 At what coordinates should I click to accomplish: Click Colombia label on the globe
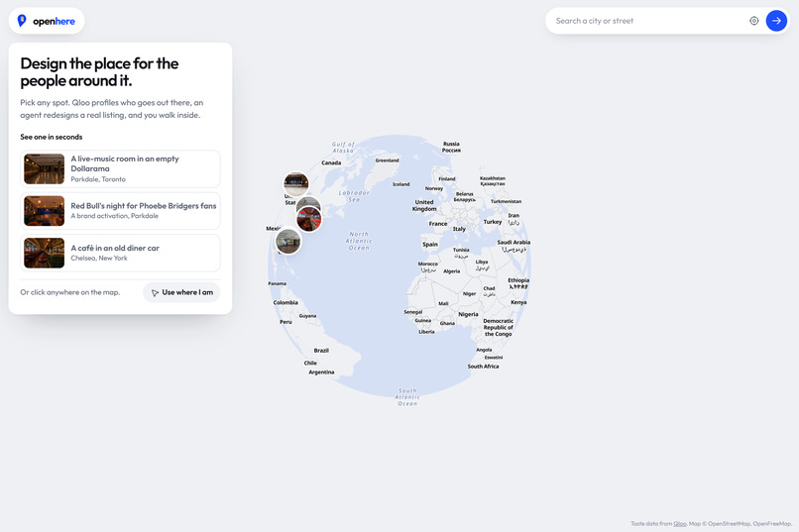(285, 302)
